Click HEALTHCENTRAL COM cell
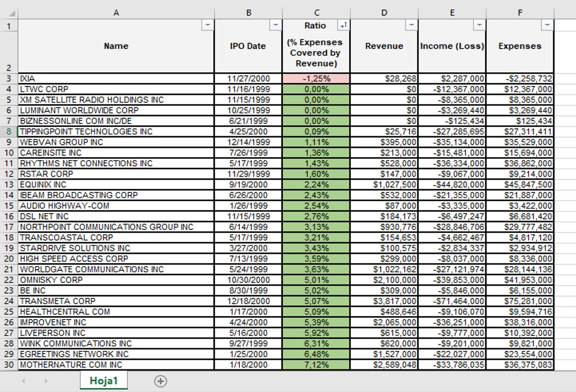Screen dimensions: 576x392 pyautogui.click(x=116, y=312)
